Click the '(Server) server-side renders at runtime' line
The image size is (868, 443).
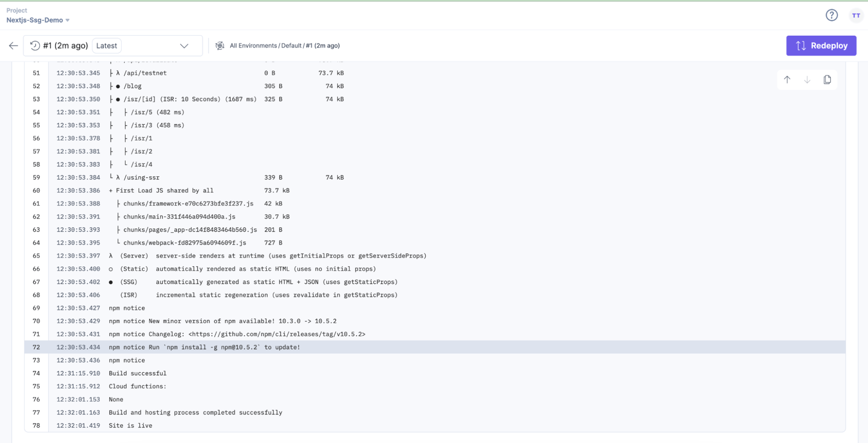pos(435,256)
